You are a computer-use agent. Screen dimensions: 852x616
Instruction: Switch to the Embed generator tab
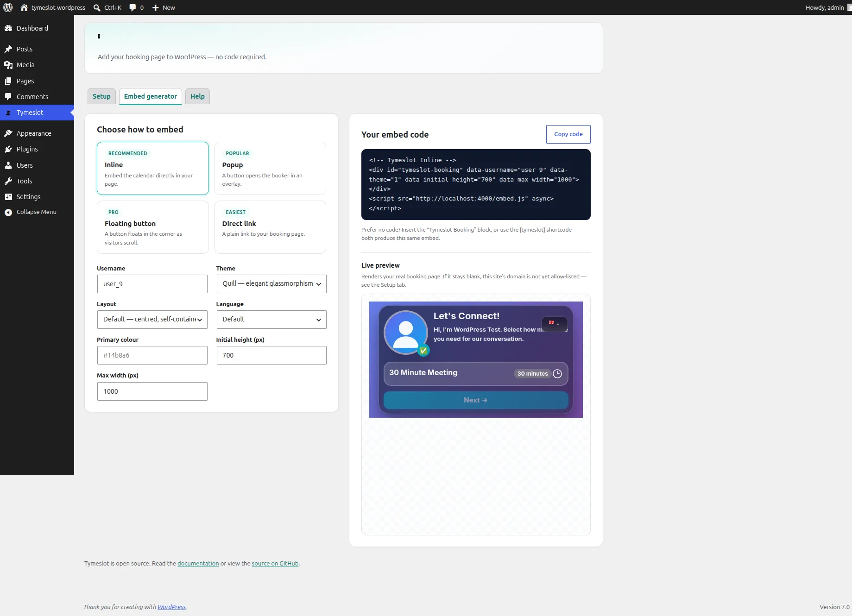151,96
